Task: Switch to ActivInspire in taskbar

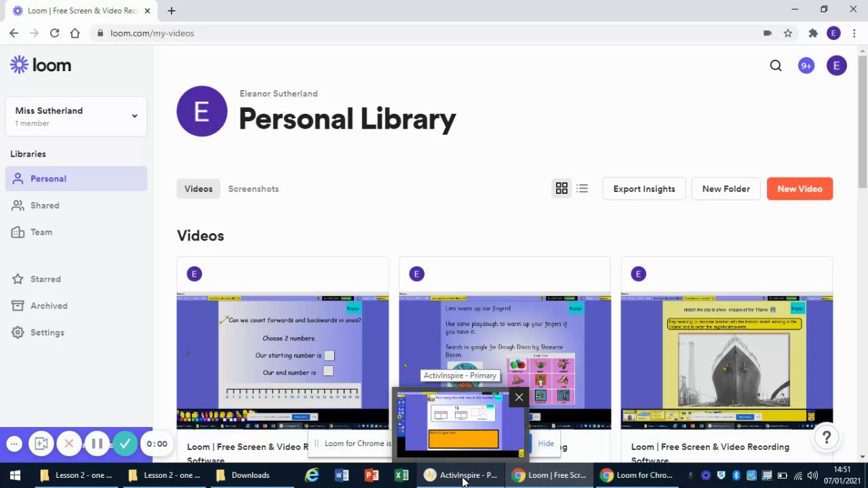Action: point(461,475)
